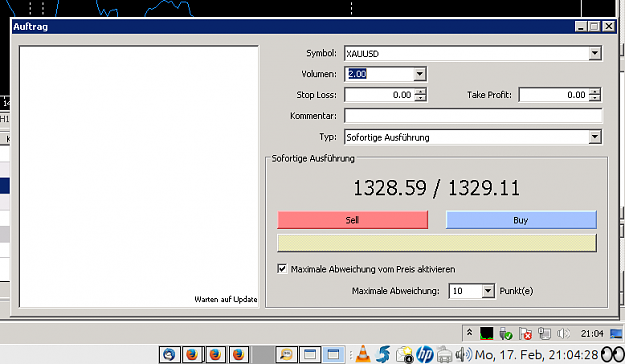Click the Warten auf Update text
The width and height of the screenshot is (625, 364).
(x=226, y=299)
